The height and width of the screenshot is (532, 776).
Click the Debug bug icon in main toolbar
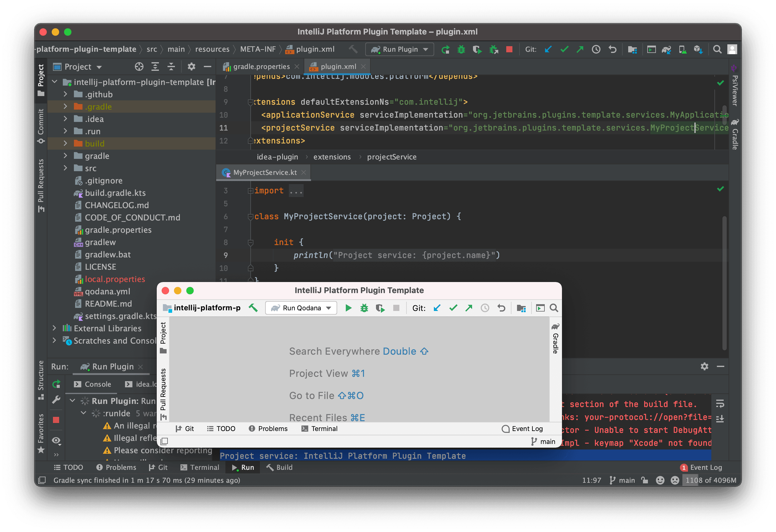[461, 49]
